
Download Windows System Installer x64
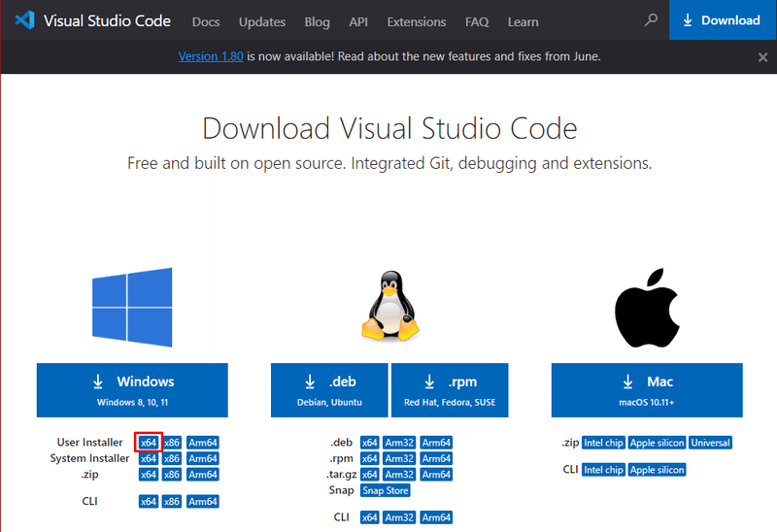click(x=149, y=458)
